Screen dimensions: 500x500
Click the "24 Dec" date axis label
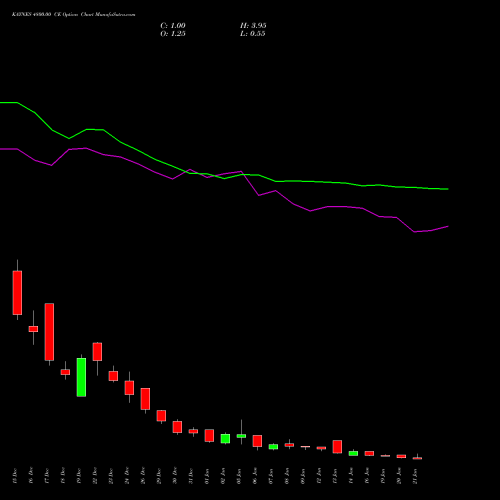tap(127, 476)
